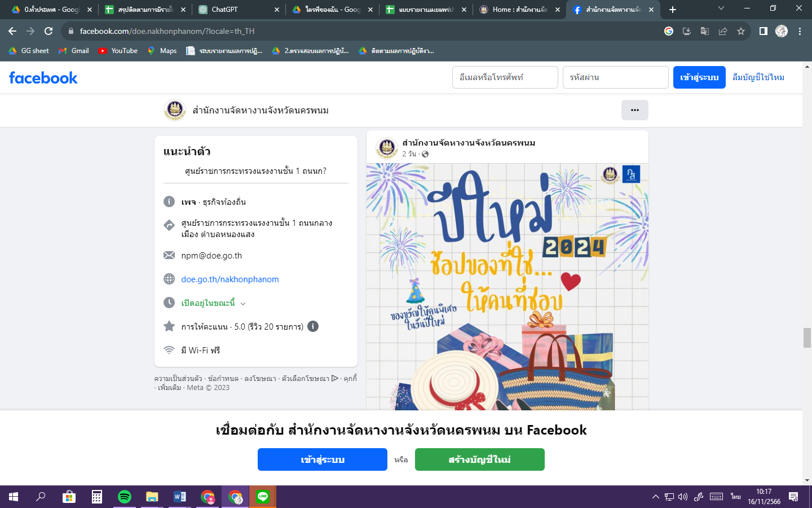Viewport: 812px width, 508px height.
Task: Click the Facebook logo
Action: [x=43, y=78]
